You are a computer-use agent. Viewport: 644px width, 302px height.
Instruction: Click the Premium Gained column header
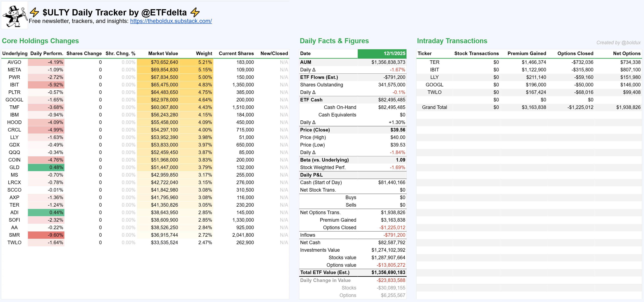[x=526, y=53]
